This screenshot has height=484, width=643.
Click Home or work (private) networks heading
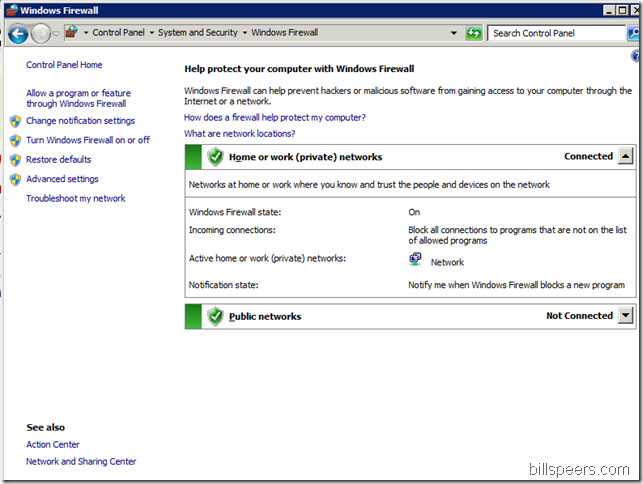[306, 157]
